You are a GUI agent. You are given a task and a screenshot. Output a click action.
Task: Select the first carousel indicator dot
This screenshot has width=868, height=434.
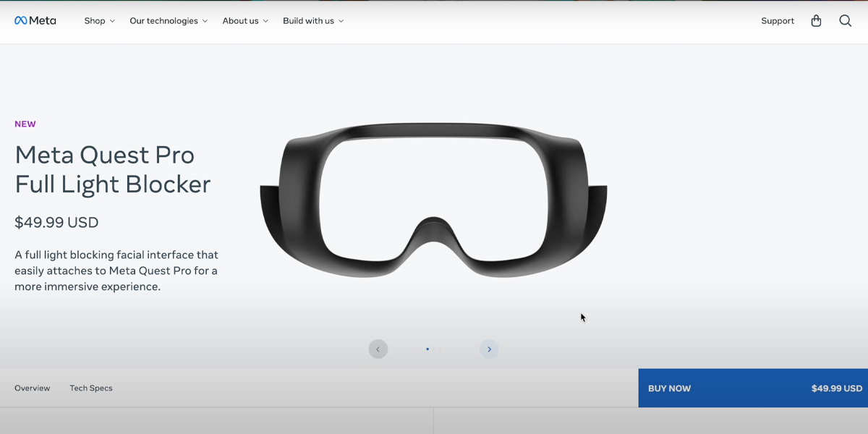(427, 349)
